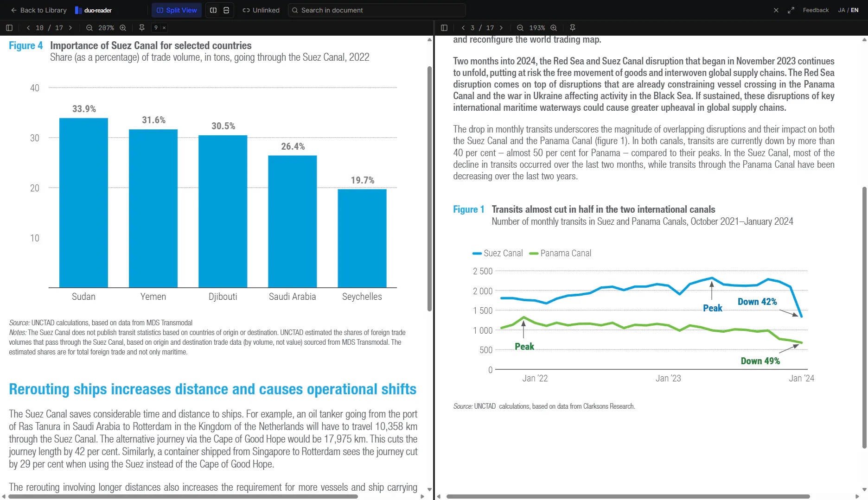Click the 'Panama Canal' legend entry
Screen dimensions: 868x500
pos(560,253)
